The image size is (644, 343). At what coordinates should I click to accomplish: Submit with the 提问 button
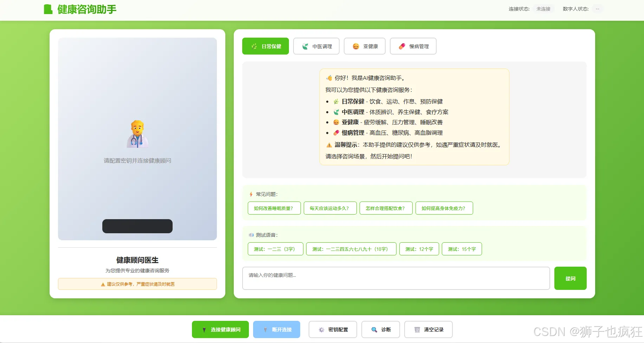click(570, 278)
